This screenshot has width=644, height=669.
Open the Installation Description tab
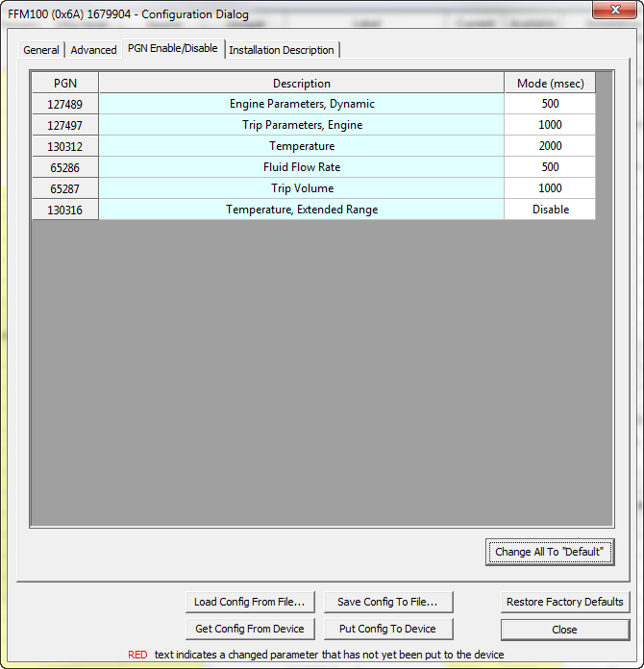282,50
